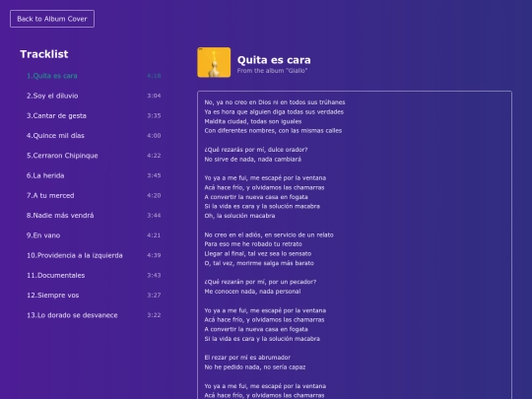Click lyric line "No he pedido nada, no sería capaz"
Viewport: 532px width, 399px height.
click(x=255, y=367)
